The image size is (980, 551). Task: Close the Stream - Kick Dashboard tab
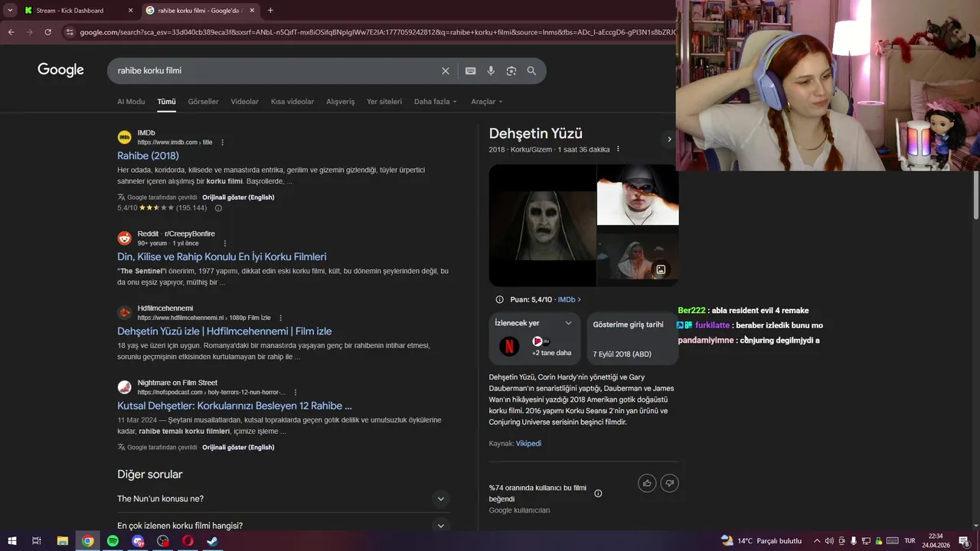[x=130, y=11]
